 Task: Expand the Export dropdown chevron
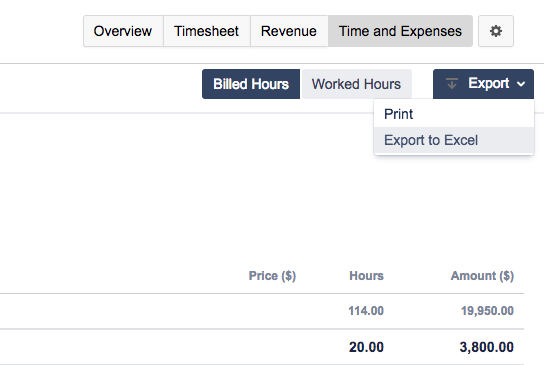click(x=521, y=84)
